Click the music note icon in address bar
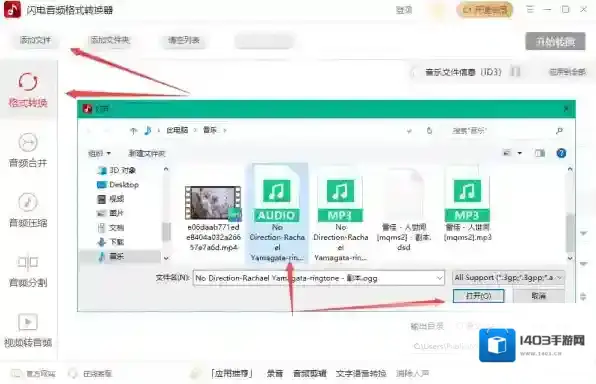This screenshot has height=384, width=596. pos(148,131)
